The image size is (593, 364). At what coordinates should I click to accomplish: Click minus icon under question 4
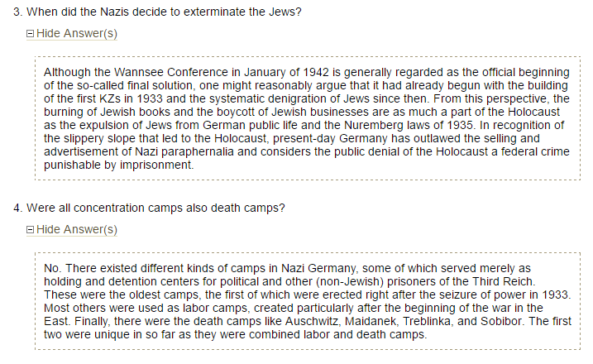pos(31,229)
